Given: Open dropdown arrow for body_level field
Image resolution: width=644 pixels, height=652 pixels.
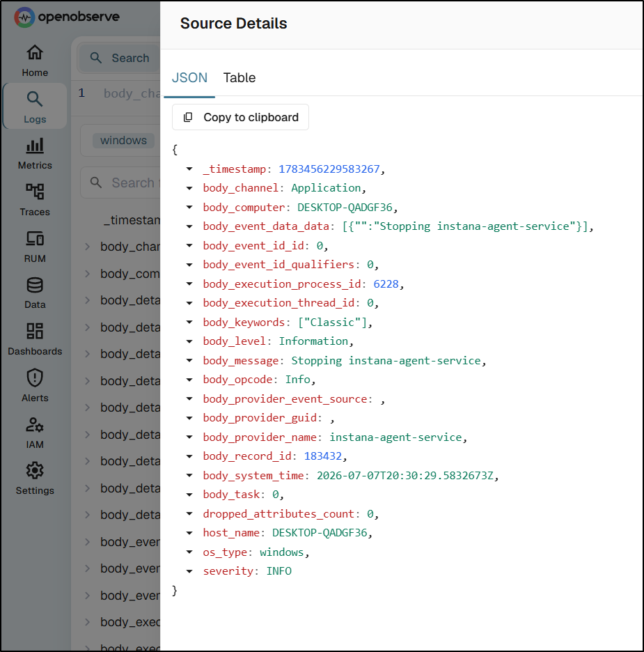Looking at the screenshot, I should (x=189, y=341).
